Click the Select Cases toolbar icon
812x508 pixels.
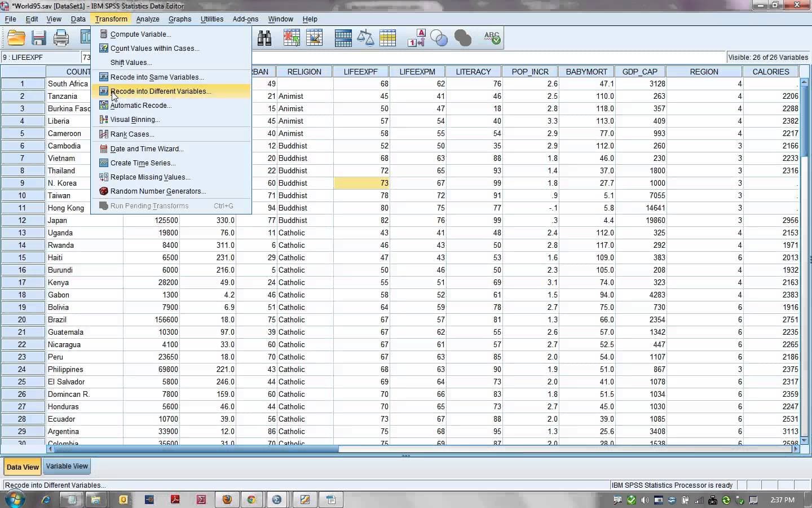(387, 38)
